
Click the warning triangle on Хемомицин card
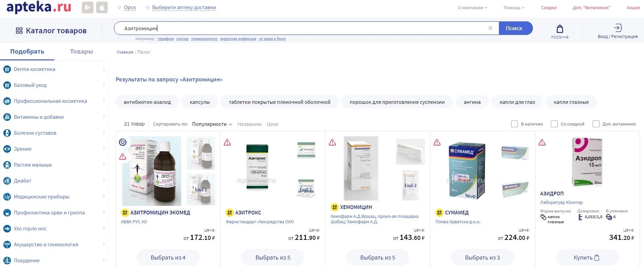[x=332, y=142]
